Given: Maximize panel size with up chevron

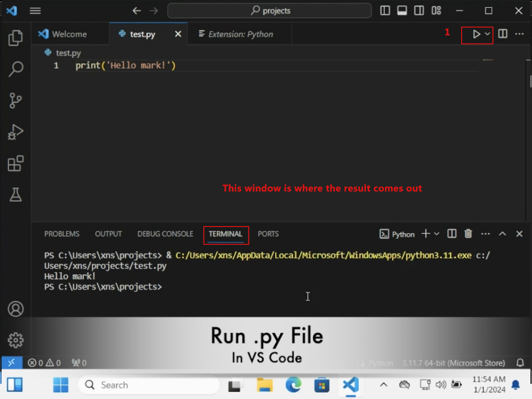Looking at the screenshot, I should point(502,234).
